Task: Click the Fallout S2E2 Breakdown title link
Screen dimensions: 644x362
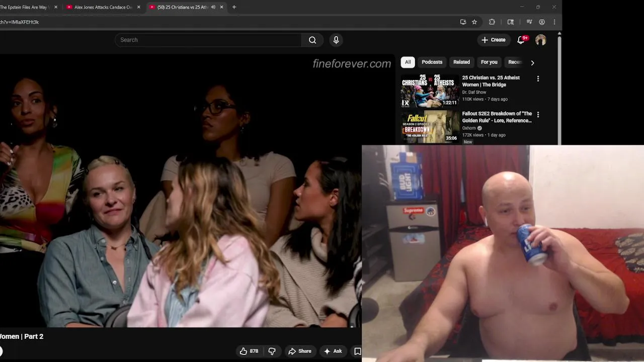Action: pyautogui.click(x=497, y=117)
